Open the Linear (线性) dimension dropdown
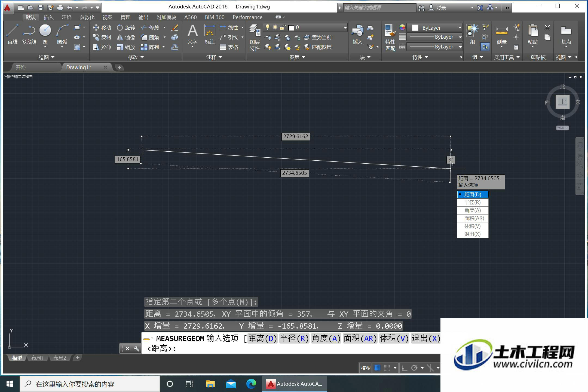The width and height of the screenshot is (588, 392). click(242, 27)
